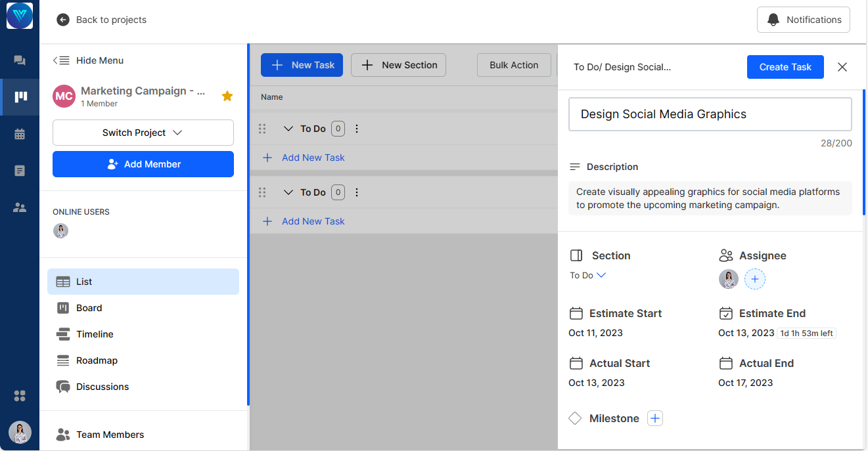Close the task creation panel

tap(842, 67)
